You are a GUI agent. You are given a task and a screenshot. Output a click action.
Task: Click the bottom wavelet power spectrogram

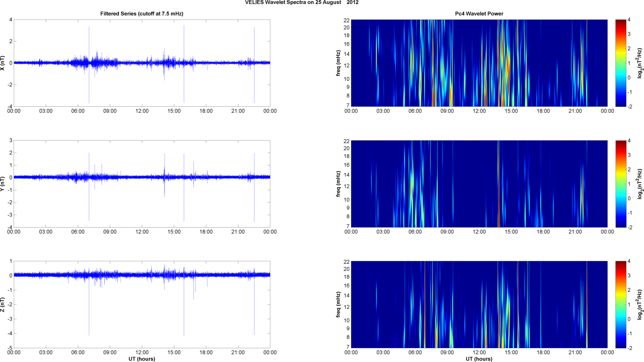click(x=479, y=305)
